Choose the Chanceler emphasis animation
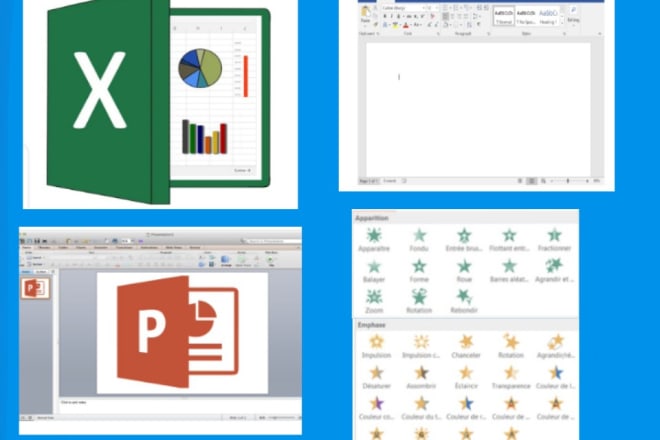Image resolution: width=660 pixels, height=440 pixels. [x=466, y=347]
